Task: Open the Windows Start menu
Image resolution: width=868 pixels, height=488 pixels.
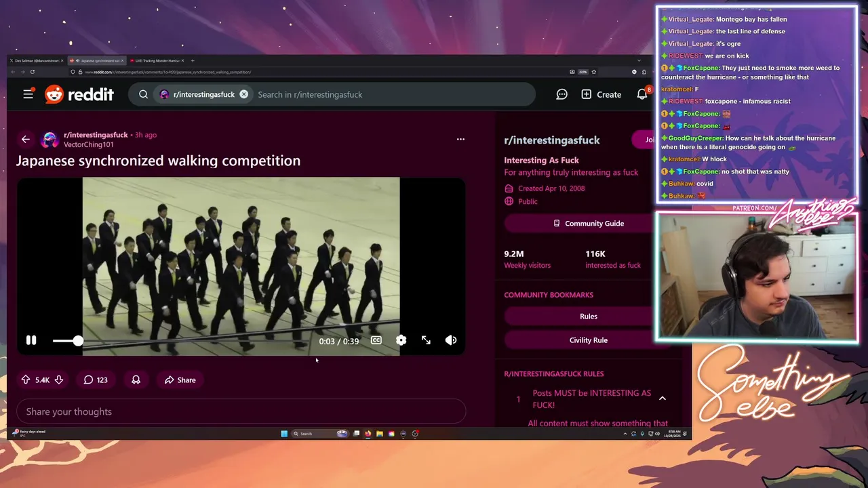Action: pyautogui.click(x=284, y=434)
